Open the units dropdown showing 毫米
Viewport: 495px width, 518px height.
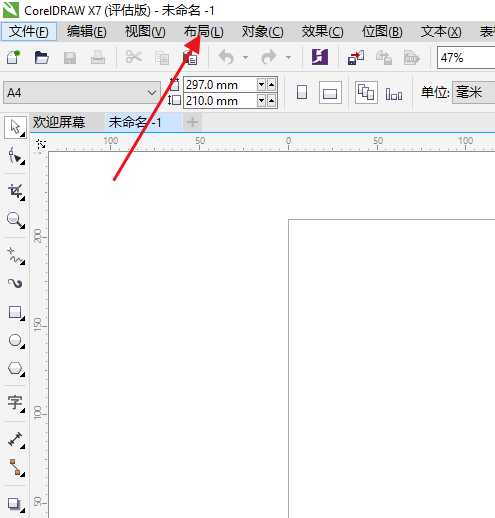tap(473, 92)
